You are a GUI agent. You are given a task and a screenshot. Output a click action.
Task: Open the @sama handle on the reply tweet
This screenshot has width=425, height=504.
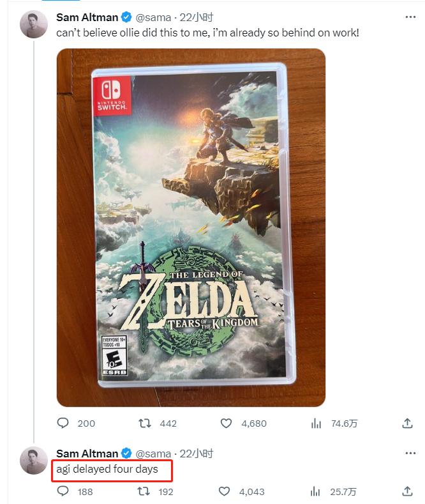click(x=153, y=454)
